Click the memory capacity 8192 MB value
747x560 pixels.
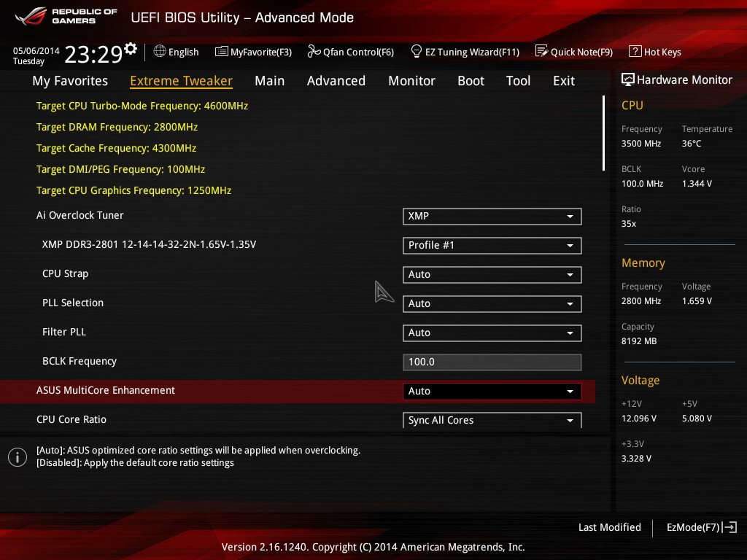(x=639, y=341)
